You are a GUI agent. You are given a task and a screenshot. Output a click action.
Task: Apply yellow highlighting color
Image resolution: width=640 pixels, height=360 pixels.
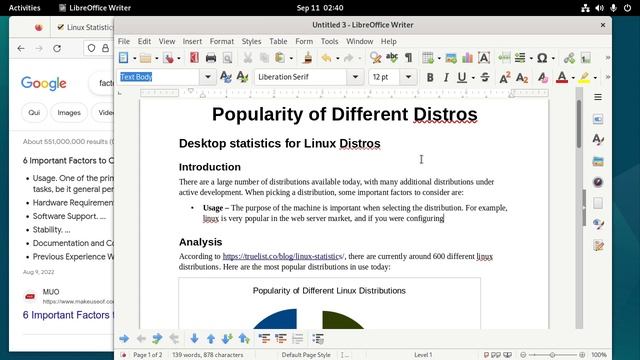[584, 77]
